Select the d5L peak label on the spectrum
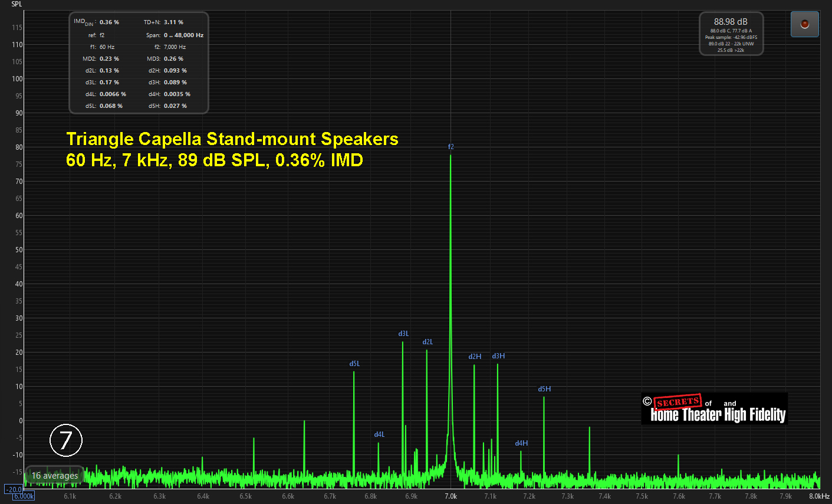 point(354,364)
